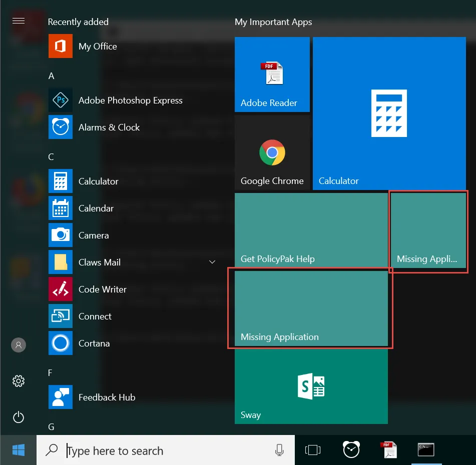Click the letter G section header
The image size is (476, 465).
pos(51,427)
